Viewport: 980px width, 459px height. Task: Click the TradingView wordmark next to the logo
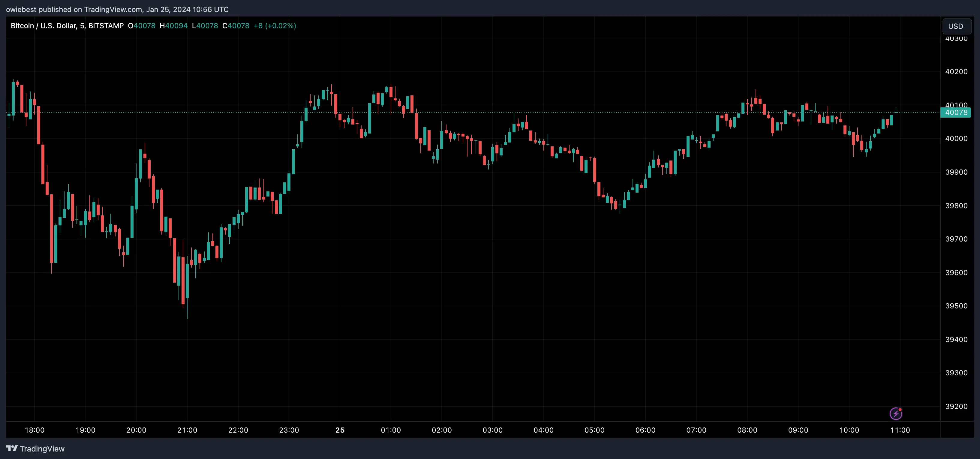(43, 449)
